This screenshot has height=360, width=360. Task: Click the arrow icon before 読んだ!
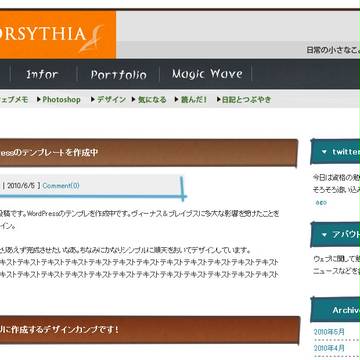click(177, 99)
